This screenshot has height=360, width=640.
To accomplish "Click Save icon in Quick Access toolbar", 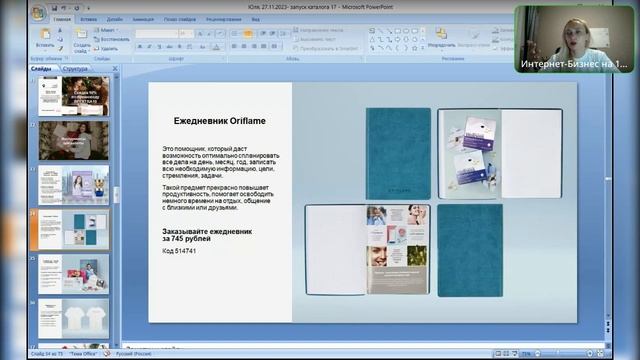I will coord(54,8).
